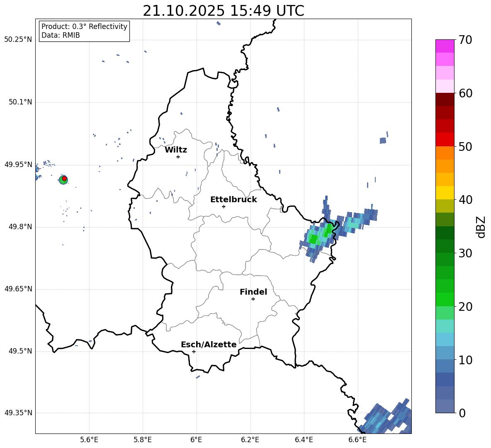The image size is (491, 448).
Task: Click the bright green radar cell east of Ettelbruck
Action: click(314, 239)
